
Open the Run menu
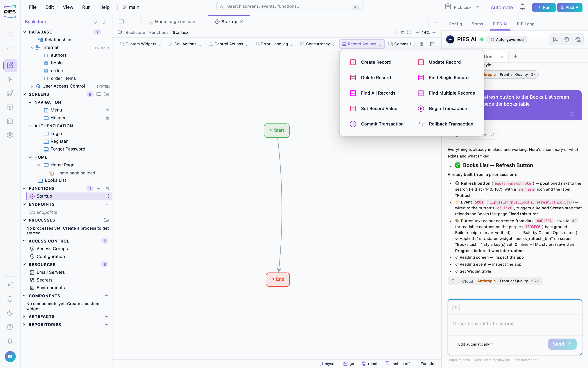pos(86,7)
